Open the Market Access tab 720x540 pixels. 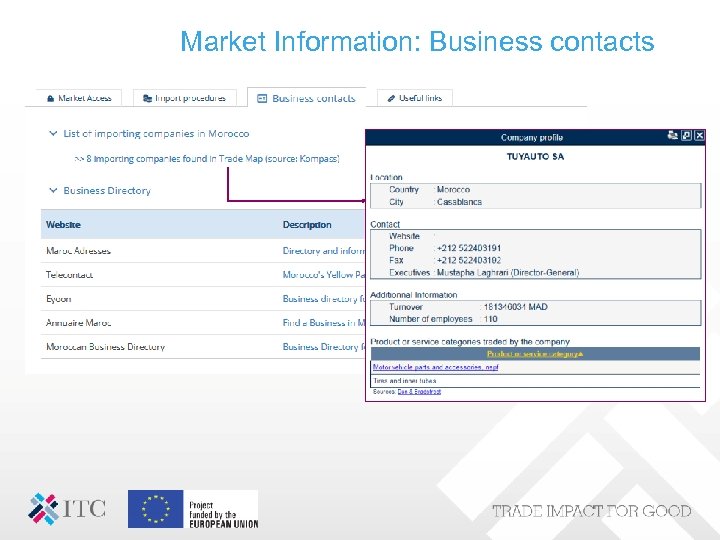(79, 98)
